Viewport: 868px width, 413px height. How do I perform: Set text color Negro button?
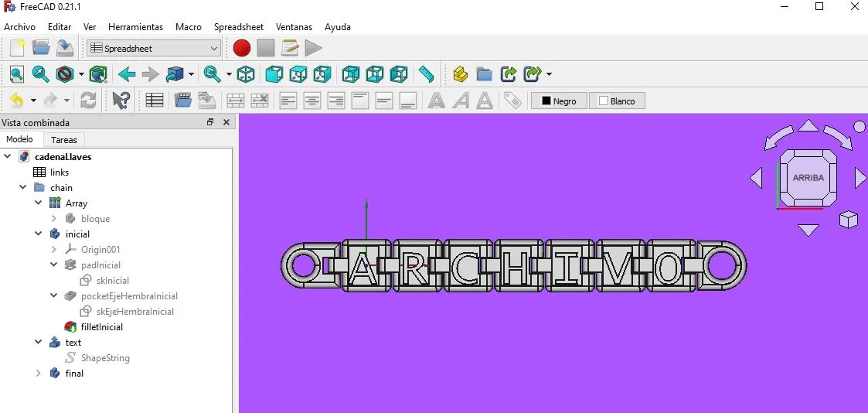click(x=559, y=101)
